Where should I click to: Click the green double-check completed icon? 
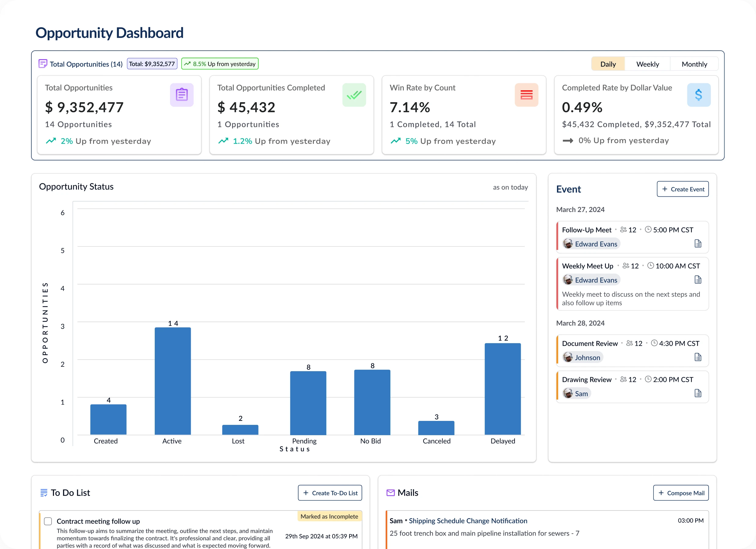click(x=354, y=95)
